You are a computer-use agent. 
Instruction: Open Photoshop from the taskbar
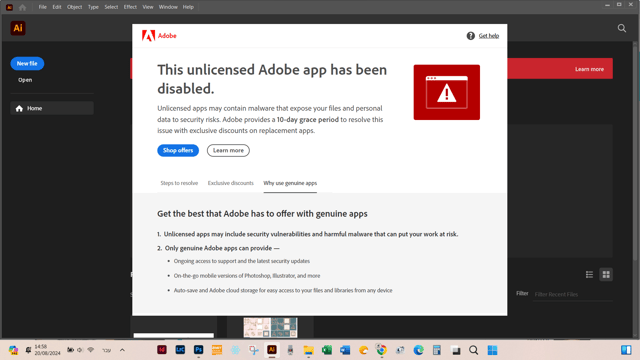(x=199, y=350)
